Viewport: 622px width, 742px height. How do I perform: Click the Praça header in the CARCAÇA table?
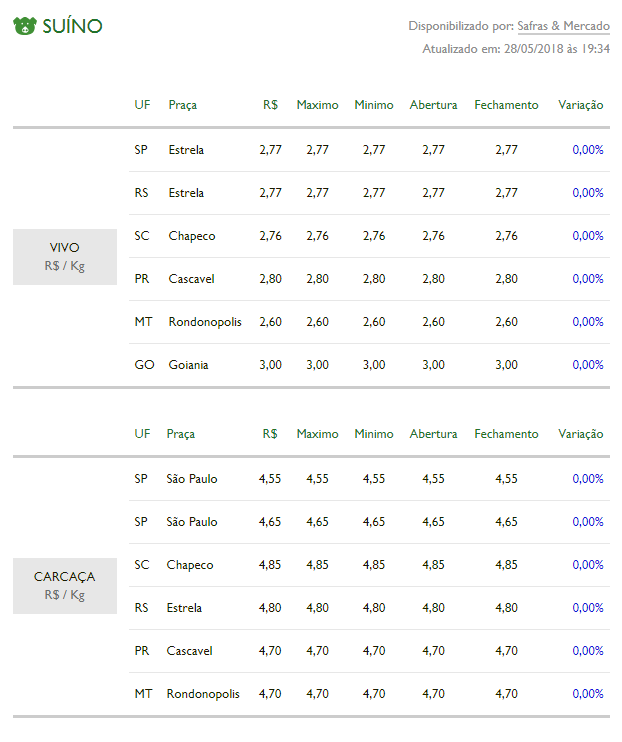pos(181,434)
